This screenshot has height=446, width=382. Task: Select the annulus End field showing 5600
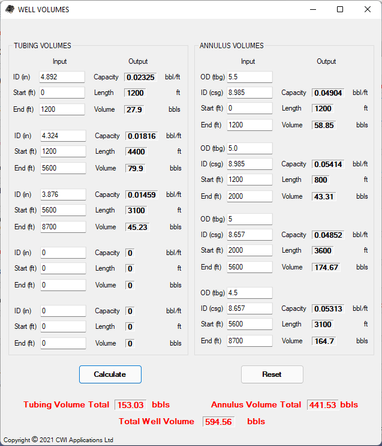coord(250,267)
